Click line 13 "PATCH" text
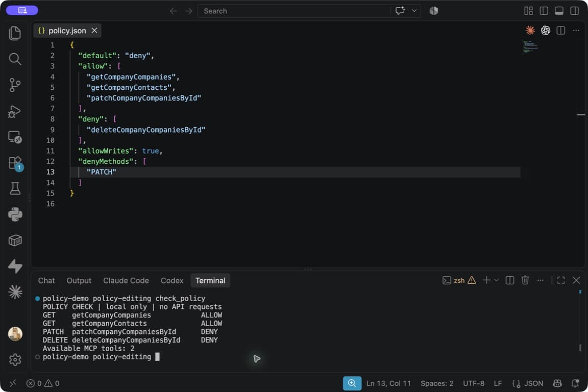 coord(101,172)
